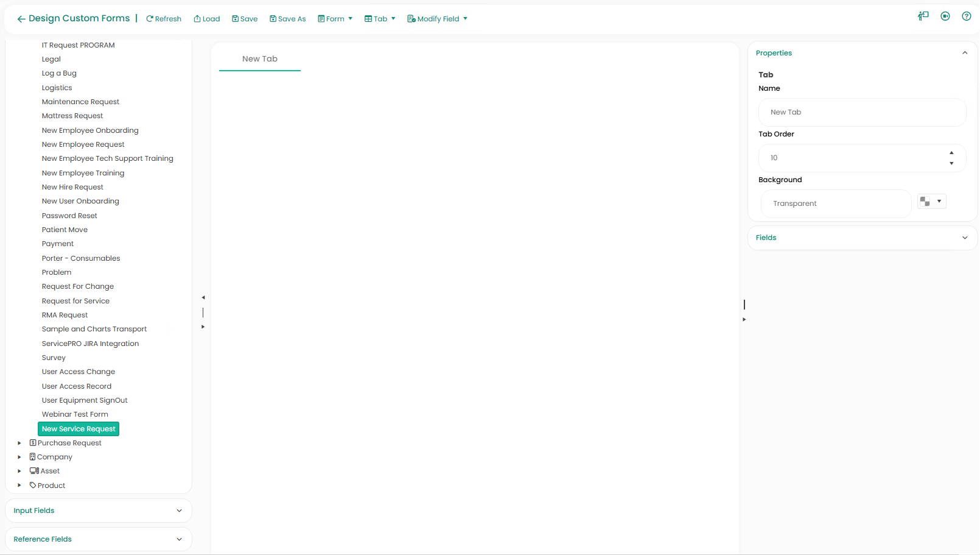Screen dimensions: 980x555
Task: Click the Load form button
Action: 206,19
